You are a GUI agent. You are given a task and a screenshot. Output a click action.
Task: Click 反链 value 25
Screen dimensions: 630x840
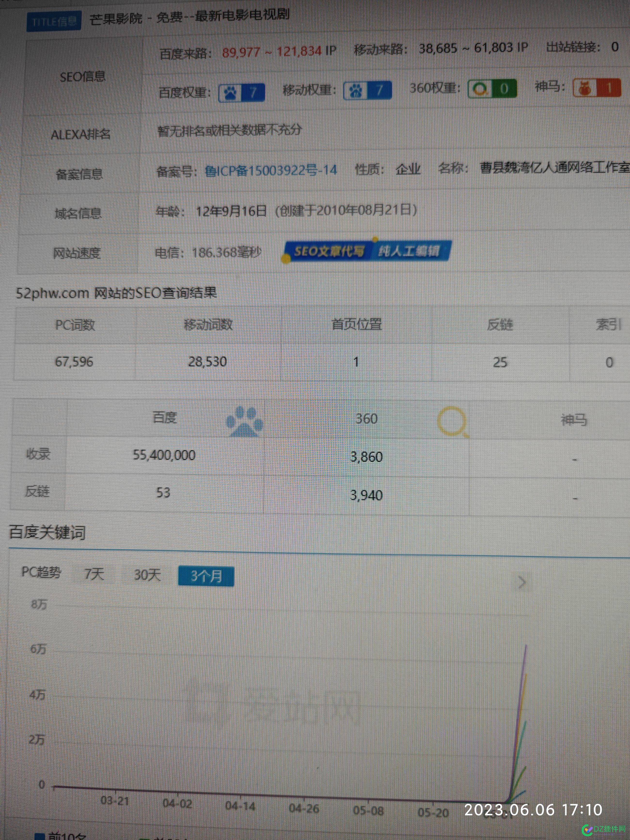[500, 363]
